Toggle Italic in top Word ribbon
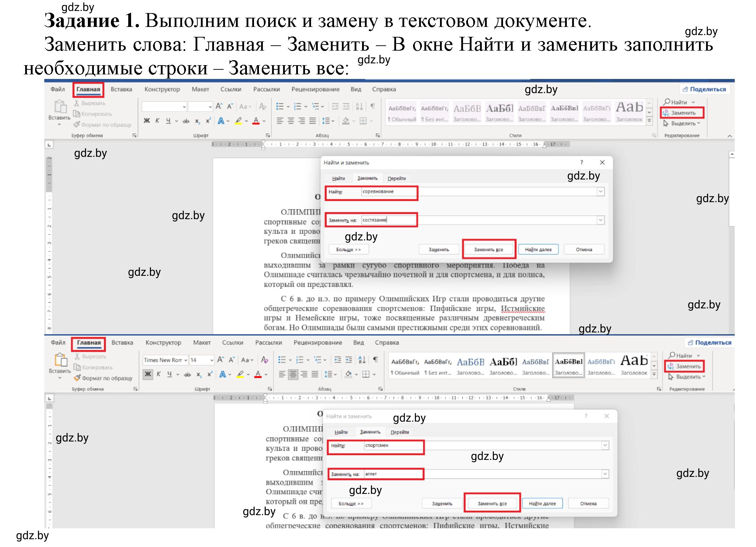Viewport: 756px width, 547px height. (157, 121)
